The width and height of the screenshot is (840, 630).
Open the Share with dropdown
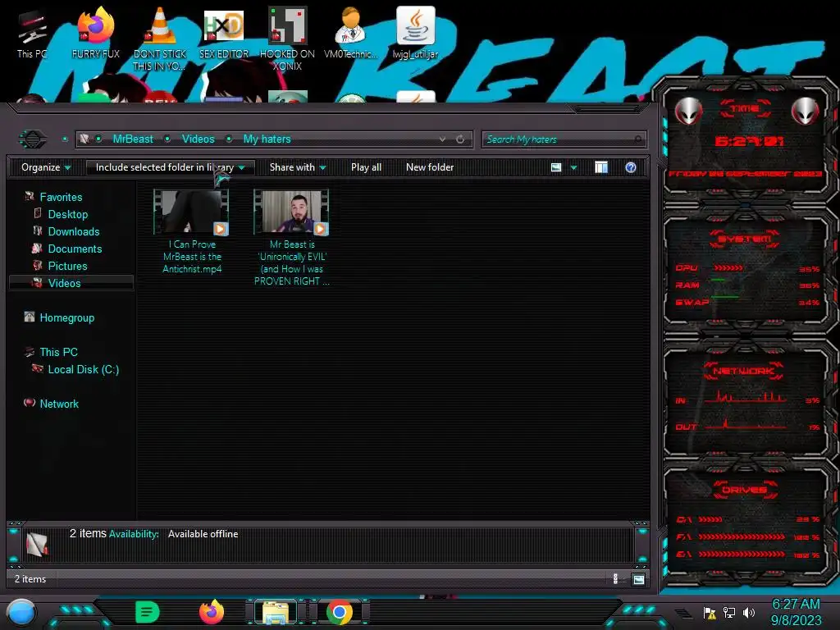(x=297, y=167)
